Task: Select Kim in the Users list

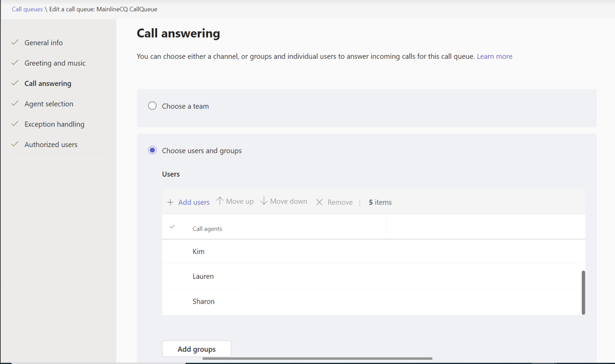Action: tap(198, 251)
